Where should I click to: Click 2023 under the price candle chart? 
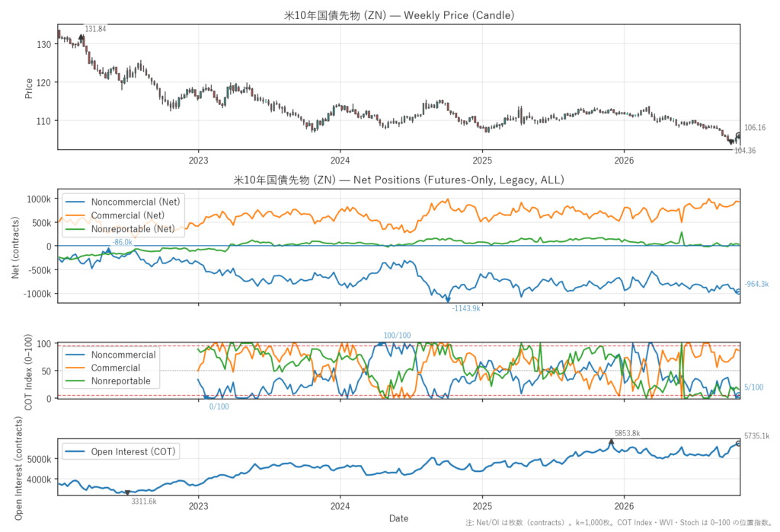[199, 160]
